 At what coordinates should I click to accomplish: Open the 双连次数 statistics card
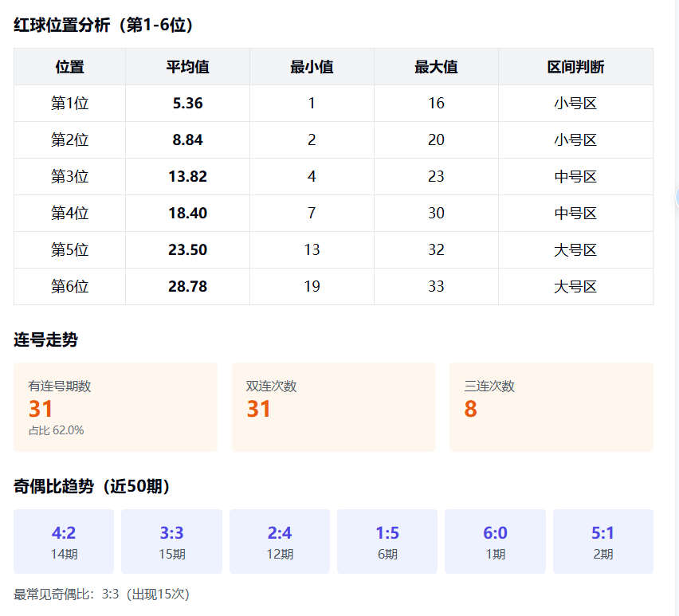point(333,407)
